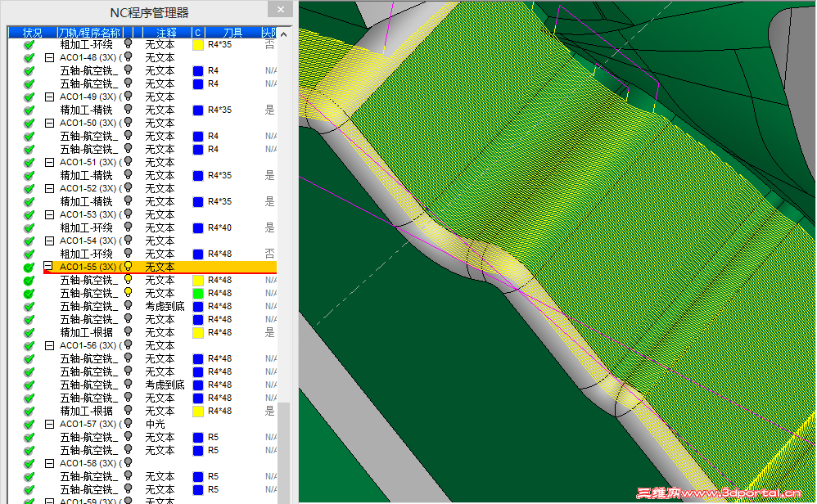Collapse the AC01-57 (3X) program group

pyautogui.click(x=49, y=425)
